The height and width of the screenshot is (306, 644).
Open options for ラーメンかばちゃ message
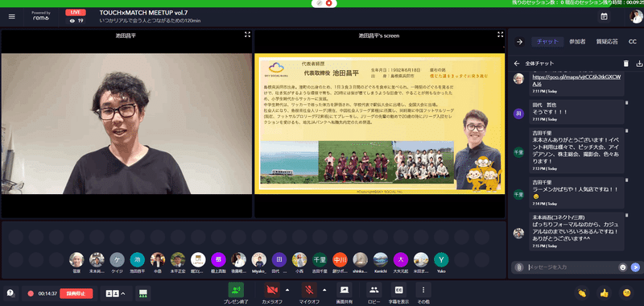pyautogui.click(x=627, y=180)
